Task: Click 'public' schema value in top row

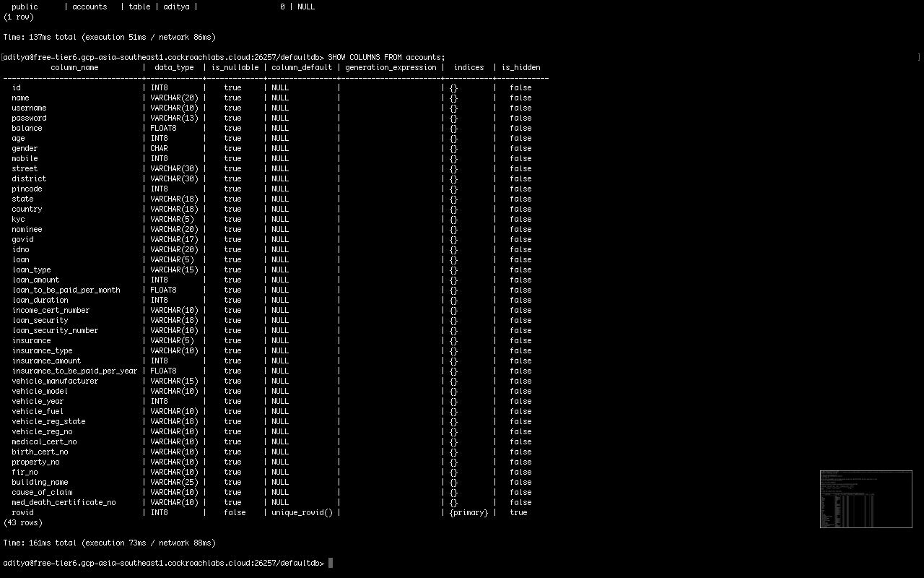Action: pos(25,7)
